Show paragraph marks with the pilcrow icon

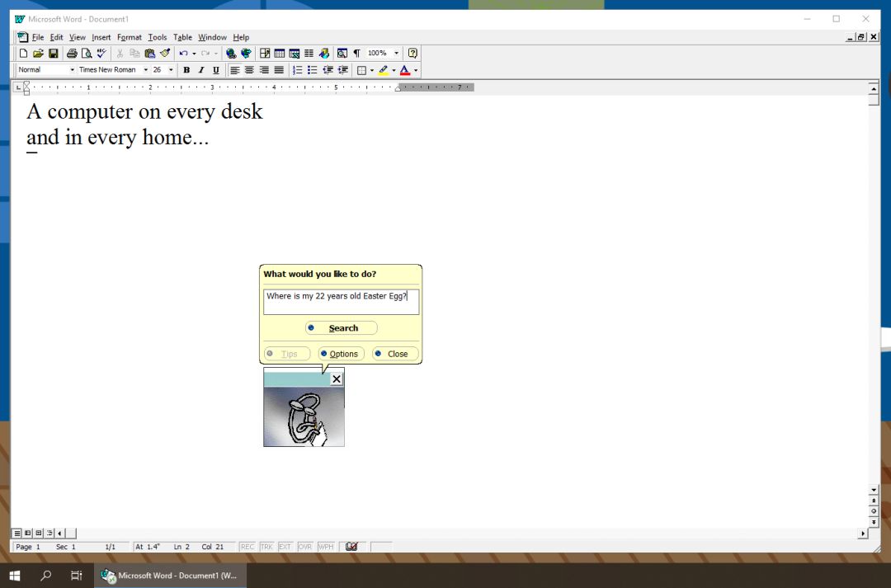click(x=357, y=54)
